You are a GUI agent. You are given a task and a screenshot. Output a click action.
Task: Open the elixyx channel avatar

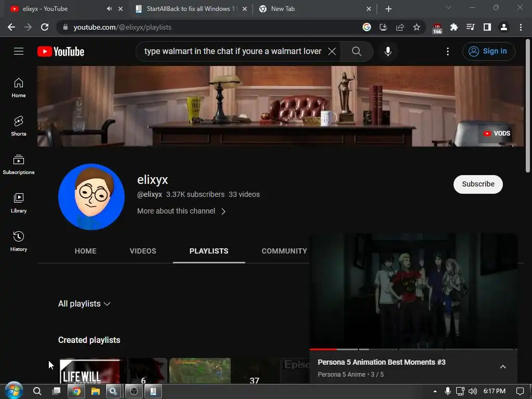pyautogui.click(x=91, y=197)
